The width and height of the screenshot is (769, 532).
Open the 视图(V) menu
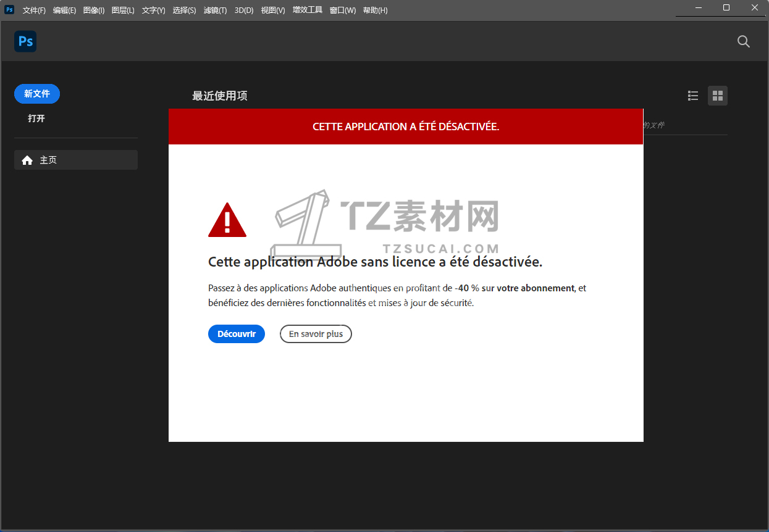pyautogui.click(x=273, y=10)
